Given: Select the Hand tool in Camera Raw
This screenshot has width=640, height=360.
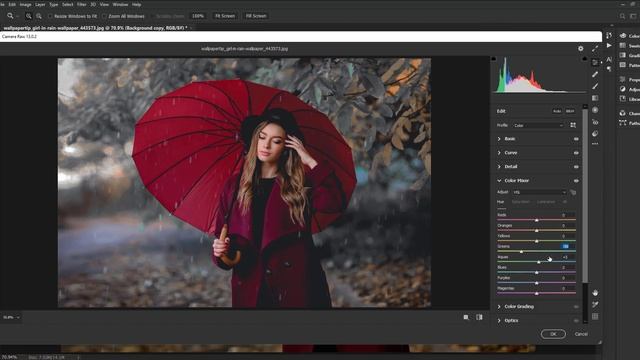Looking at the screenshot, I should tap(595, 293).
